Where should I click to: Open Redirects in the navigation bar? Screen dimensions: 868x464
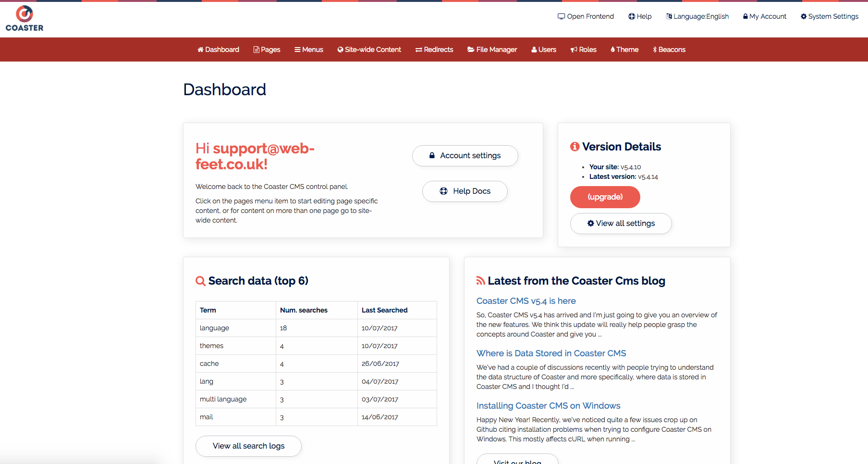pos(434,50)
